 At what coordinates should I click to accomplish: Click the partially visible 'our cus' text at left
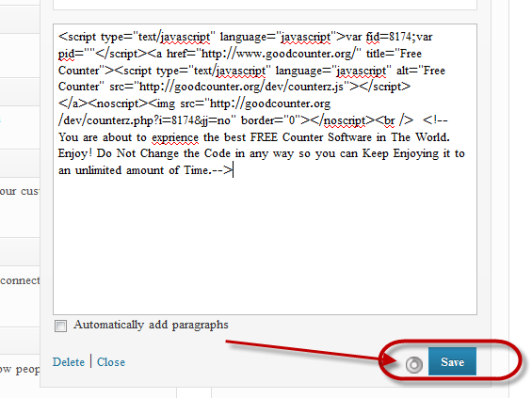point(20,191)
